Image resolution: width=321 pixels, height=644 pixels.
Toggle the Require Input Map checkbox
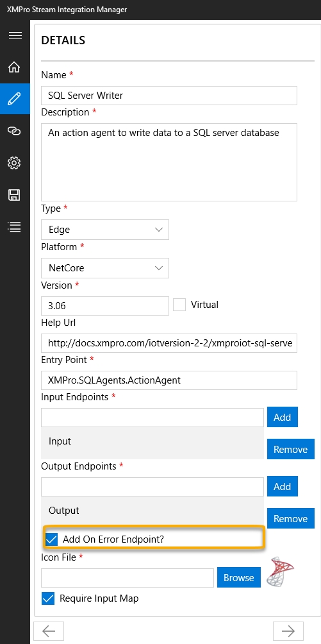48,598
